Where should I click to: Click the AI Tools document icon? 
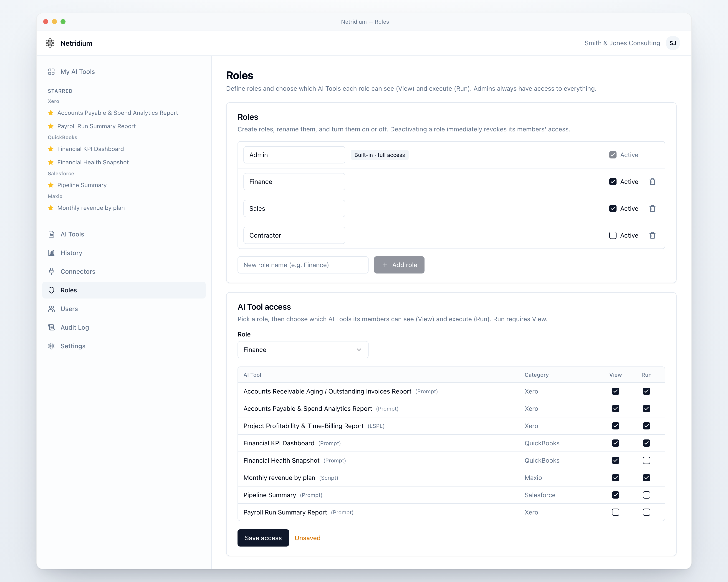pos(51,234)
